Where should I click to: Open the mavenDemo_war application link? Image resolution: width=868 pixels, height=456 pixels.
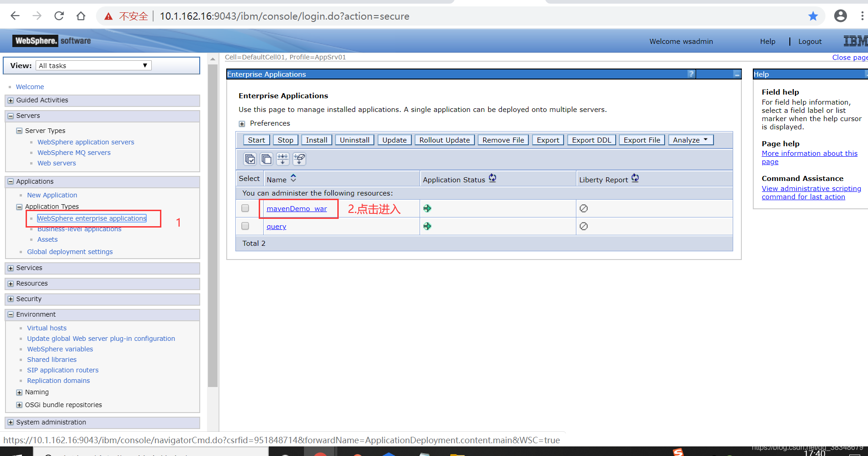(x=297, y=209)
